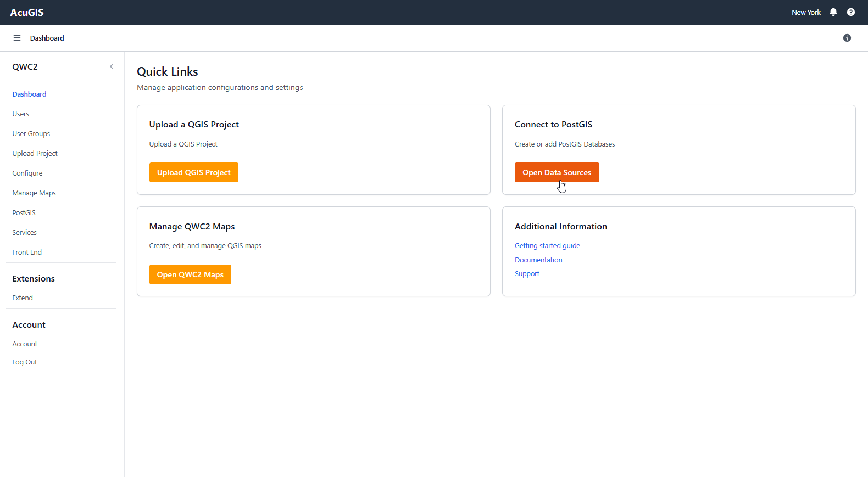Open the New York region selector
The height and width of the screenshot is (477, 868).
point(805,12)
